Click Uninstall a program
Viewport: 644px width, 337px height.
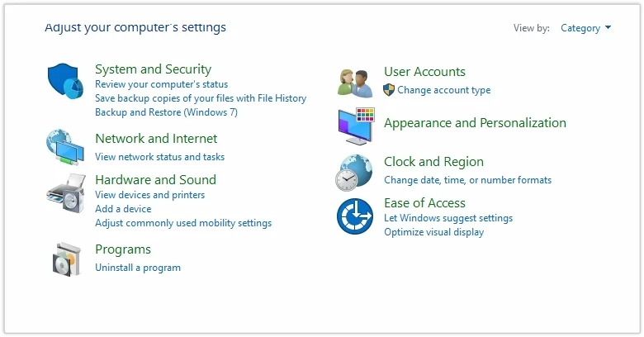pyautogui.click(x=137, y=268)
